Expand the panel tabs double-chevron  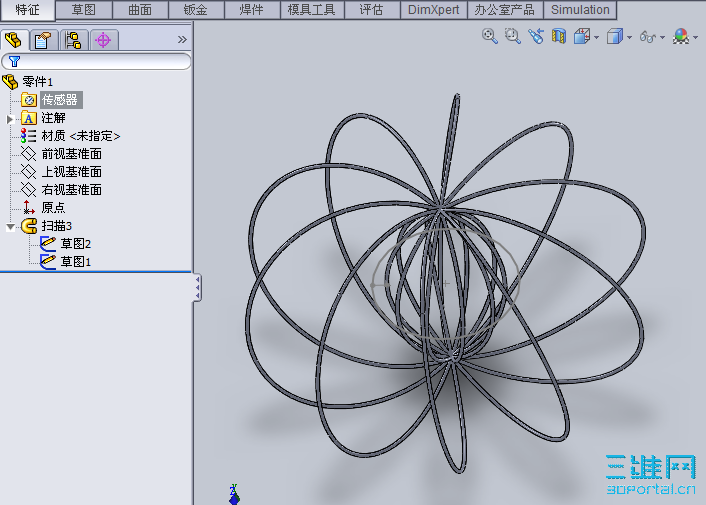(x=182, y=40)
